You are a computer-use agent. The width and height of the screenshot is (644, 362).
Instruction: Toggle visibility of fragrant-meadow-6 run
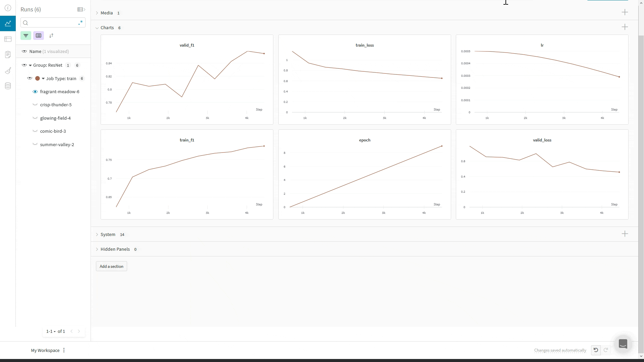[35, 92]
